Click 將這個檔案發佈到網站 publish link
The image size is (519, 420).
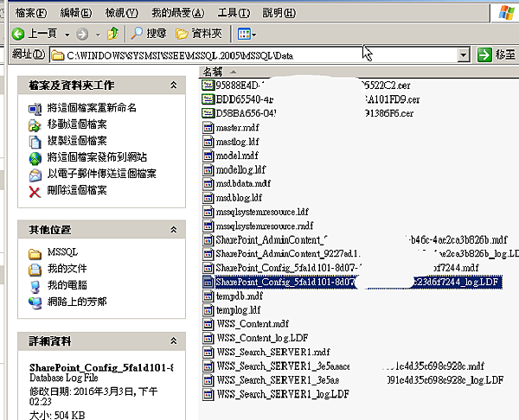coord(97,157)
